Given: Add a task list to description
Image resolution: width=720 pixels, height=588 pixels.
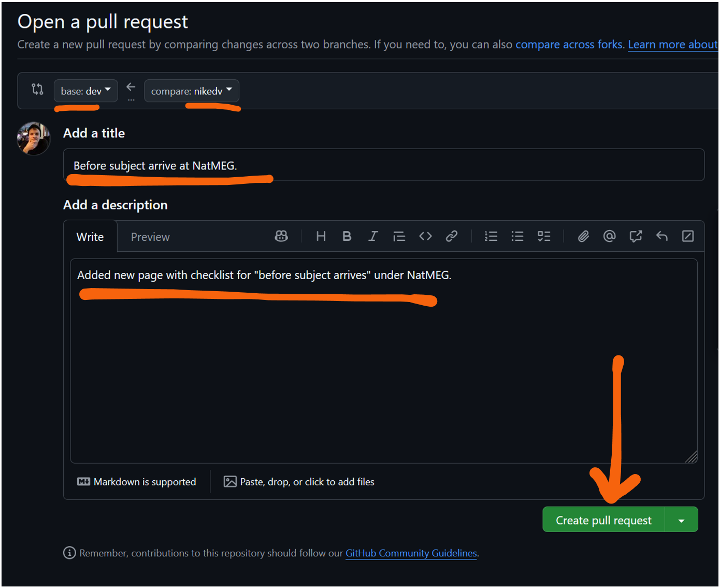Looking at the screenshot, I should (x=544, y=236).
